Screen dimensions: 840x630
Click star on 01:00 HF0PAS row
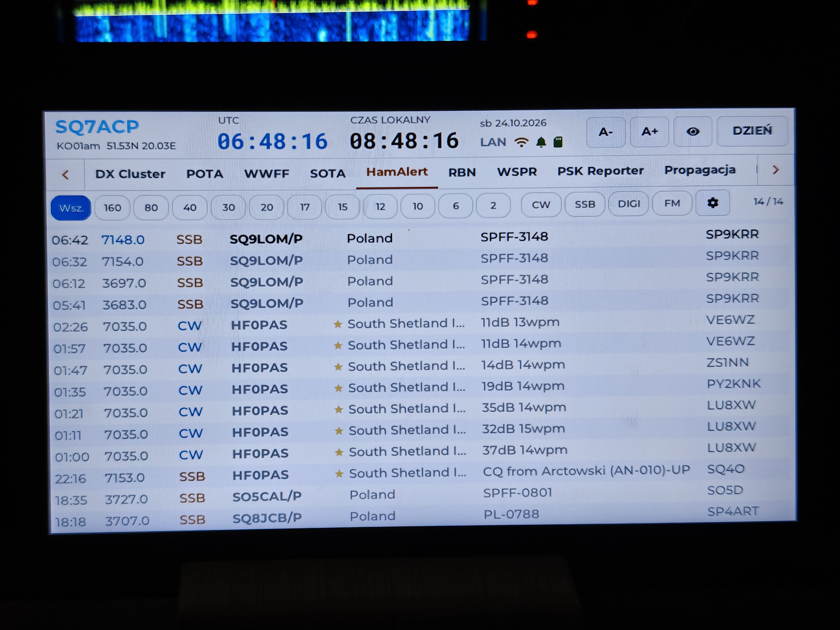tap(339, 452)
